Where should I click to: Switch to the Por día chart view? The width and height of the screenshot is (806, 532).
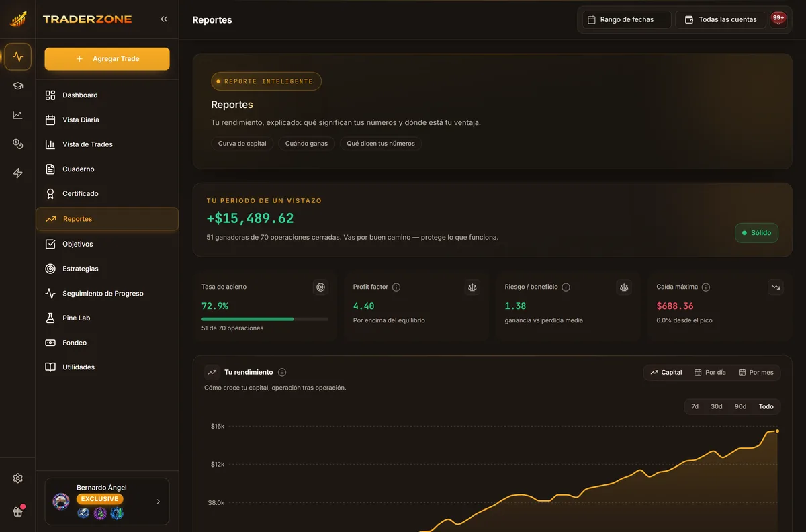(x=710, y=372)
